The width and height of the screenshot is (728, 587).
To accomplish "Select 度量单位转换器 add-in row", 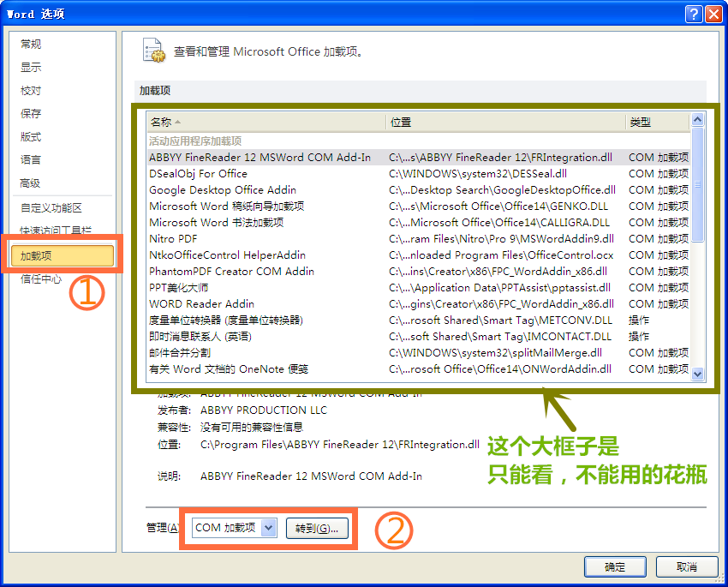I will point(418,320).
